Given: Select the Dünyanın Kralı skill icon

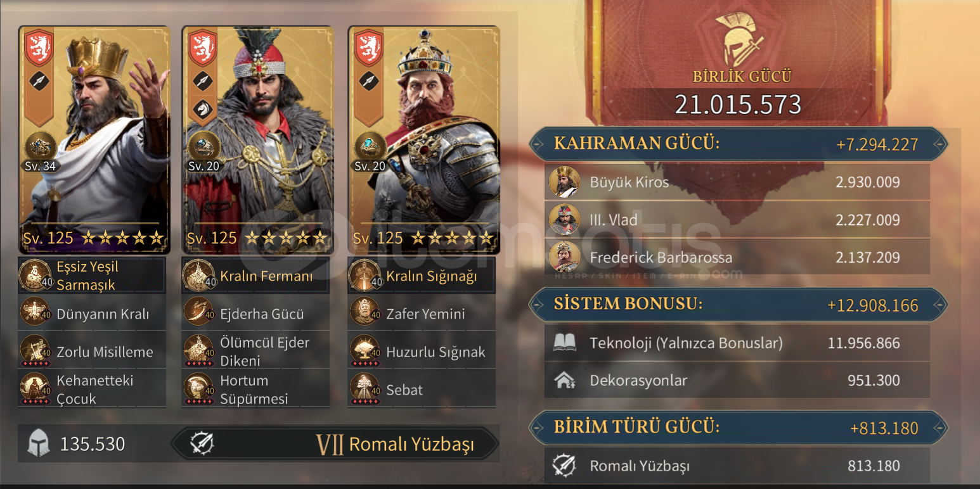Looking at the screenshot, I should click(x=35, y=313).
